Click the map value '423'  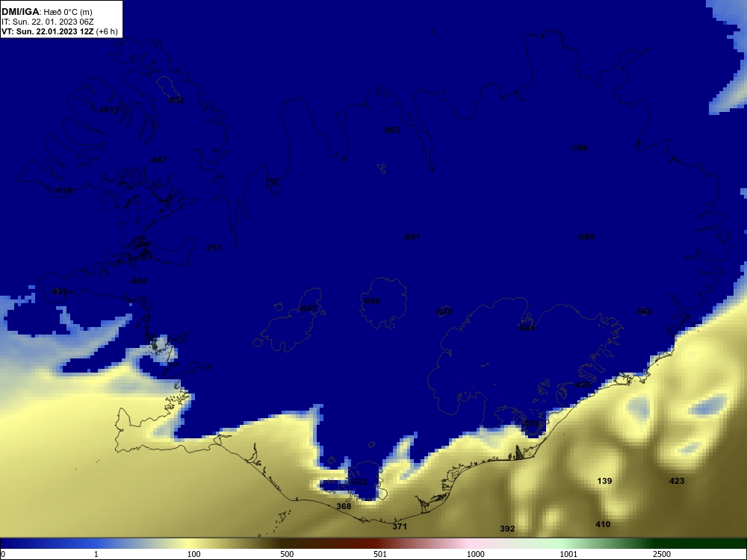point(677,481)
